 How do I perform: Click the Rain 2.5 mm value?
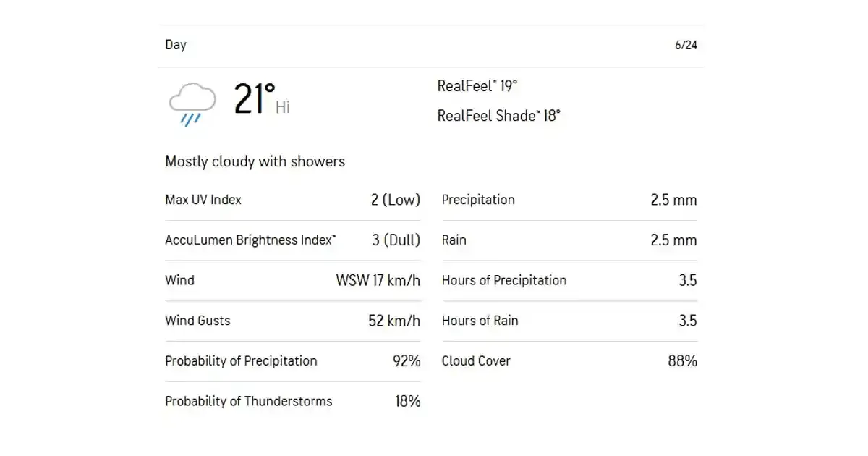click(x=673, y=240)
